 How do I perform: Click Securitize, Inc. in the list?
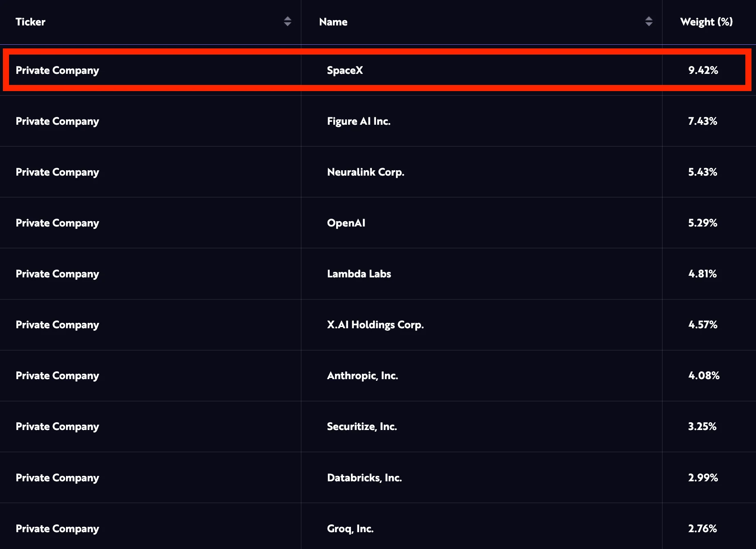(362, 426)
